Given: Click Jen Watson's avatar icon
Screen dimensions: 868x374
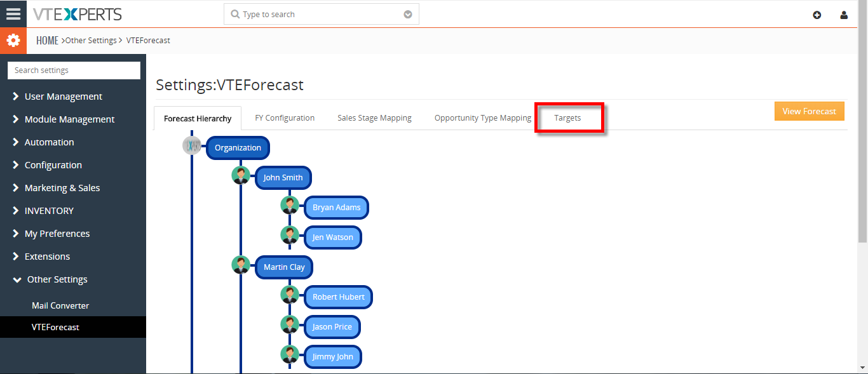Looking at the screenshot, I should coord(290,236).
